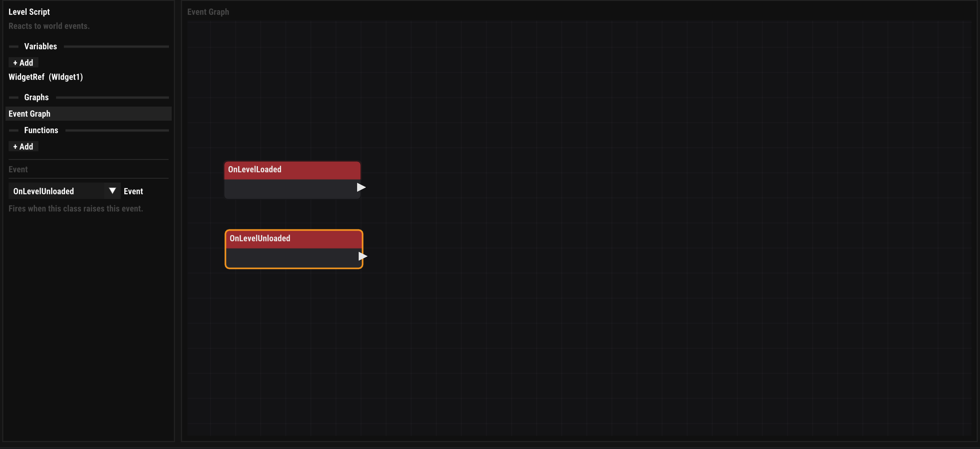Click 'Fires when this class raises this event.'
This screenshot has height=449, width=980.
pyautogui.click(x=76, y=208)
